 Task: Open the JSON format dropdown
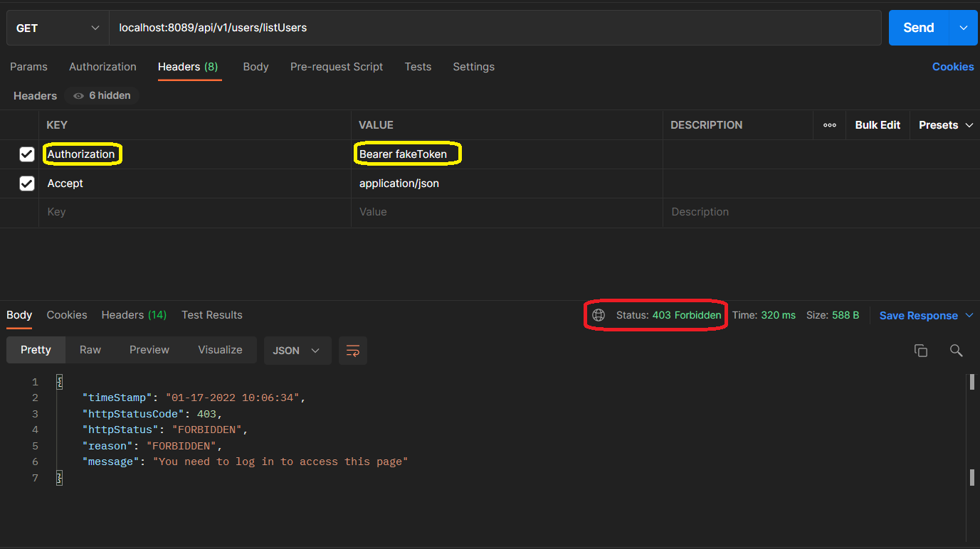coord(297,351)
